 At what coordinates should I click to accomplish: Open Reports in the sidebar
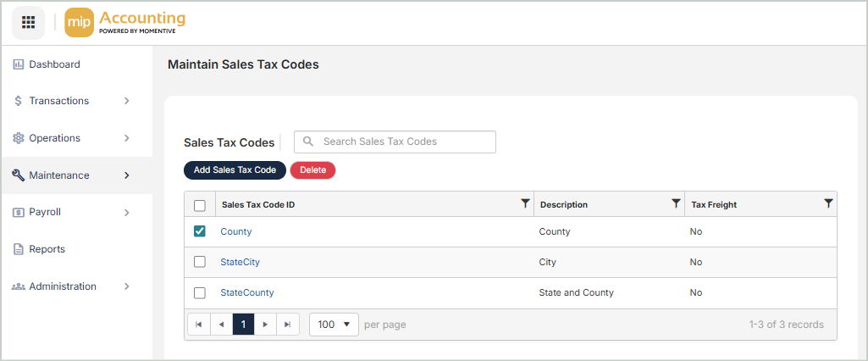47,249
